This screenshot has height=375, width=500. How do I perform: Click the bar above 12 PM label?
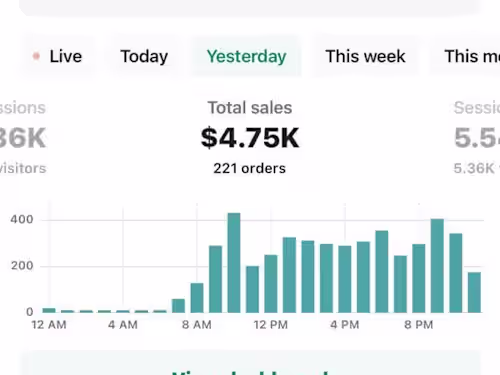(271, 284)
